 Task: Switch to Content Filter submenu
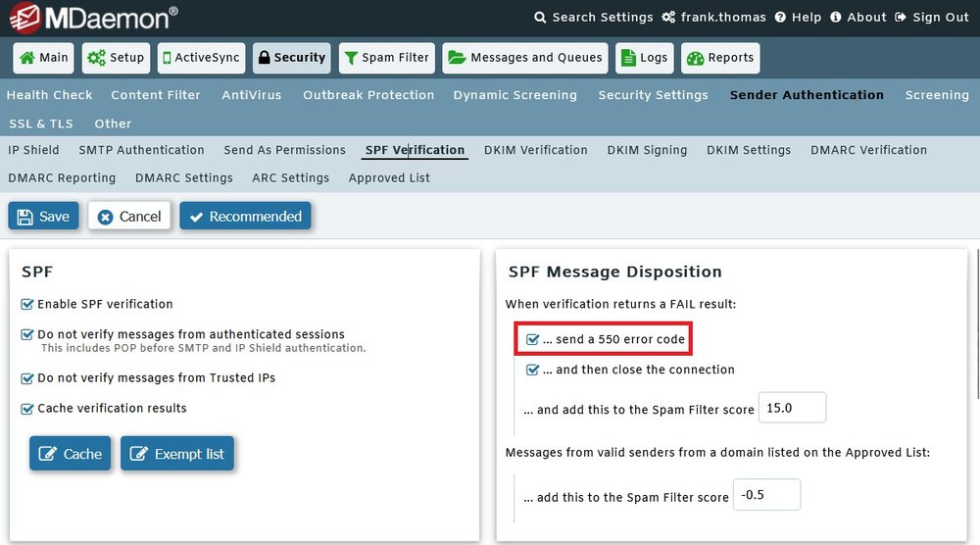point(156,95)
